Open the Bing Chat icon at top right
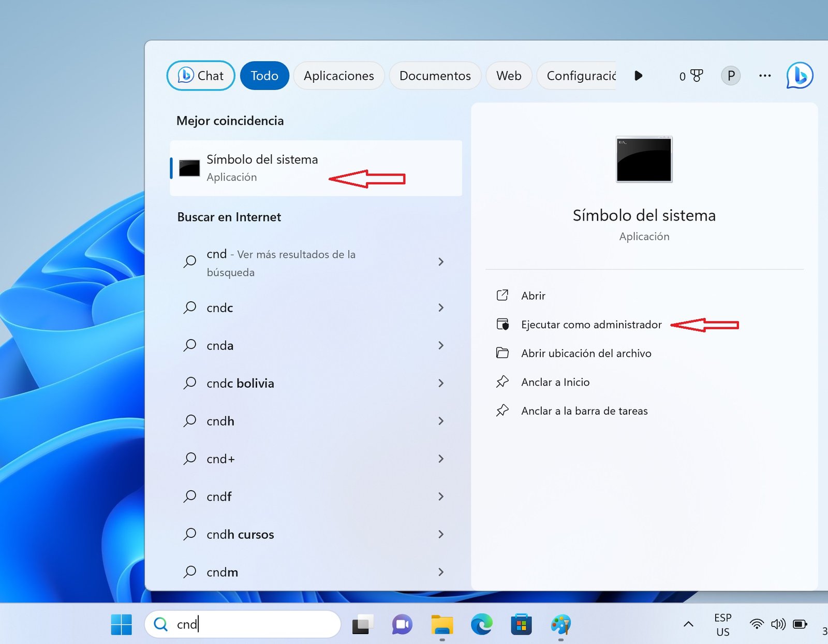Screen dimensions: 828x644 [x=800, y=76]
